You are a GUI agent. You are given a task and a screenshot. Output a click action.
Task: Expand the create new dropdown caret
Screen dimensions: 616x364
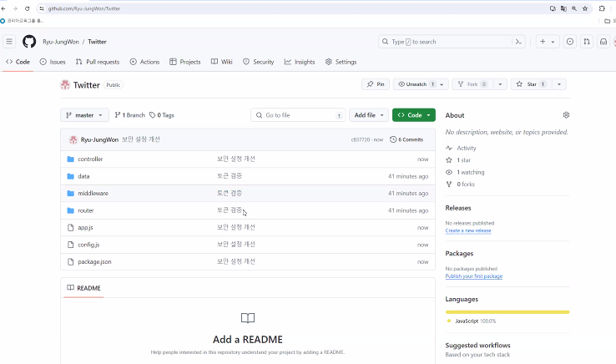553,42
